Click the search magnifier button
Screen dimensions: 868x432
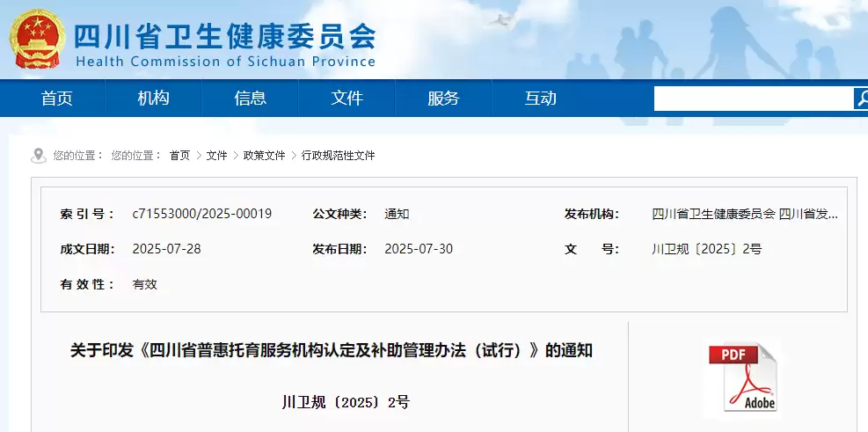(861, 99)
